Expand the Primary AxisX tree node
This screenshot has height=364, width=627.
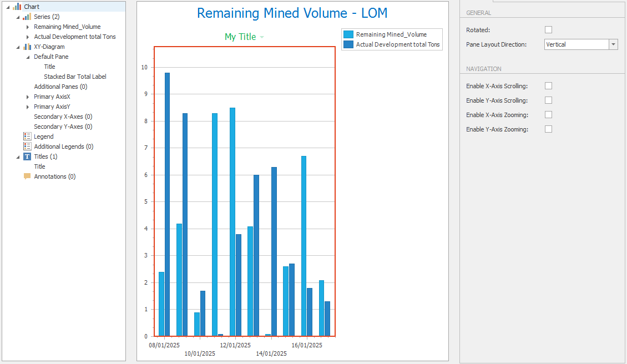click(x=28, y=97)
